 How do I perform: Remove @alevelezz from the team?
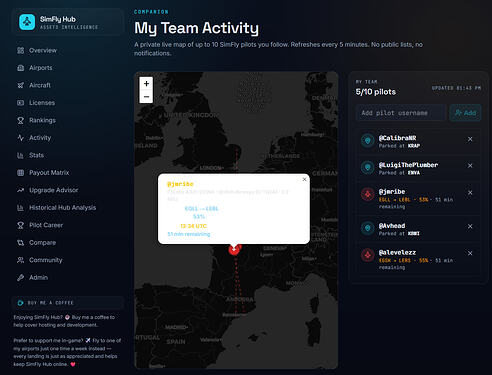click(x=470, y=253)
